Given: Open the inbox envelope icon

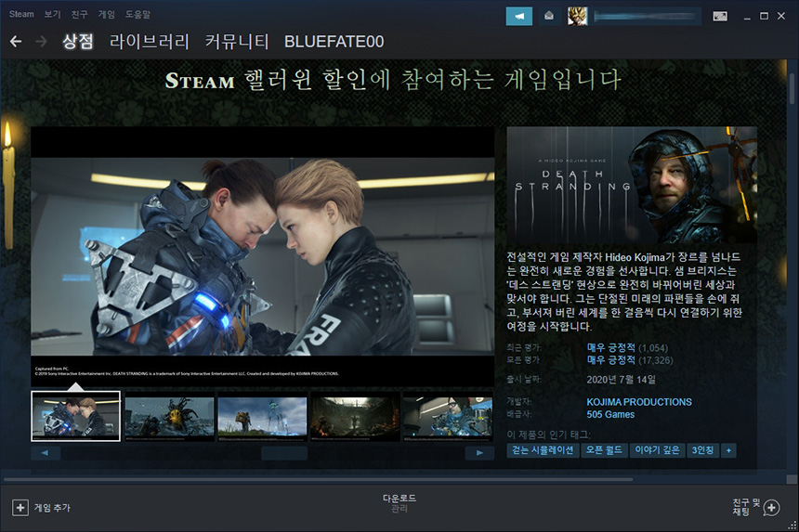Looking at the screenshot, I should (x=549, y=17).
